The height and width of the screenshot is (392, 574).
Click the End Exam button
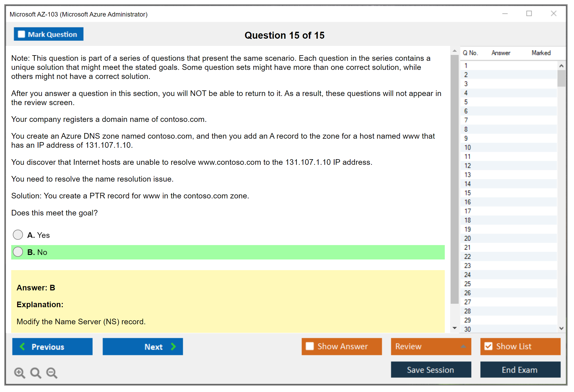tap(520, 370)
